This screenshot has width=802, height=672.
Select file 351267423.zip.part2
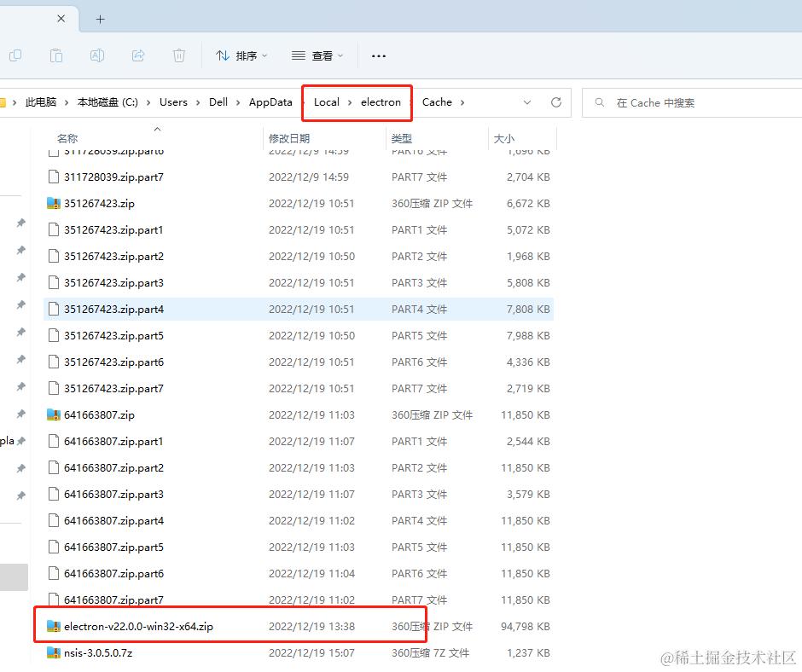pos(299,256)
